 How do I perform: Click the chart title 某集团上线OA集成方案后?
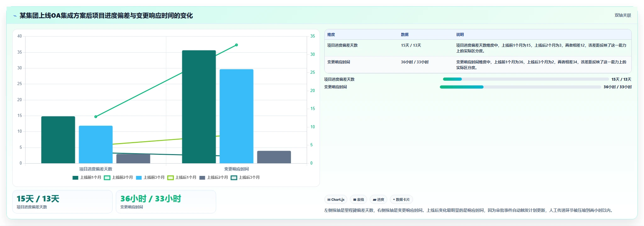[x=106, y=16]
